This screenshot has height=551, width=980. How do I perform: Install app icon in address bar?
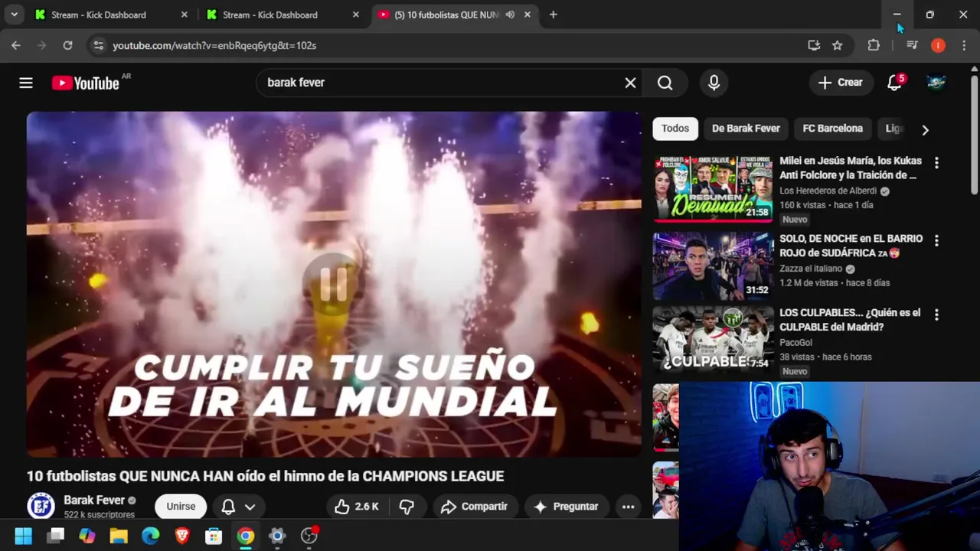coord(814,45)
